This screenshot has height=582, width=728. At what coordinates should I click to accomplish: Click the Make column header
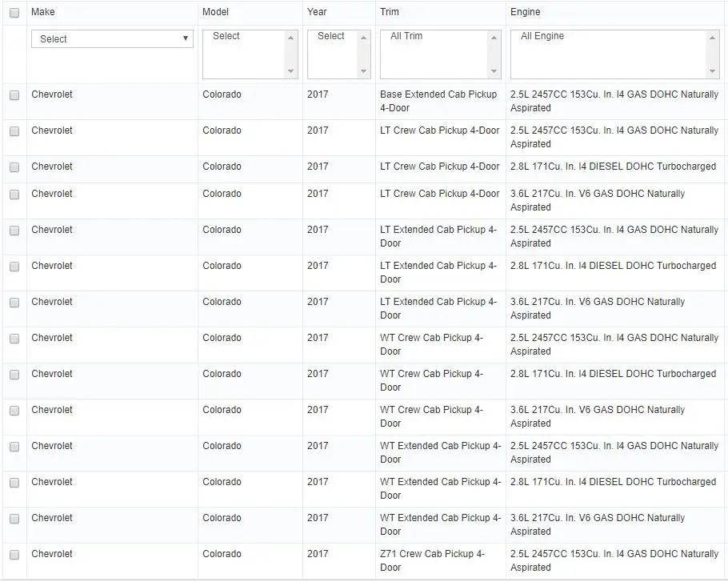42,12
